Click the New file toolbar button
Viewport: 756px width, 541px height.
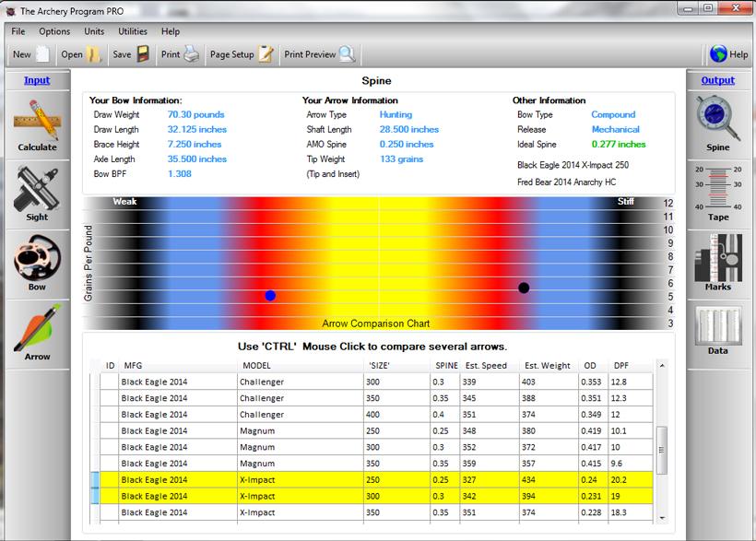(x=30, y=54)
